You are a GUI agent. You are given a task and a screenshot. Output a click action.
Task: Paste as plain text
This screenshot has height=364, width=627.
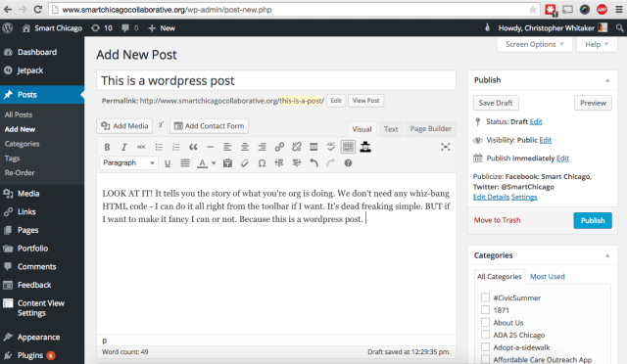point(227,163)
